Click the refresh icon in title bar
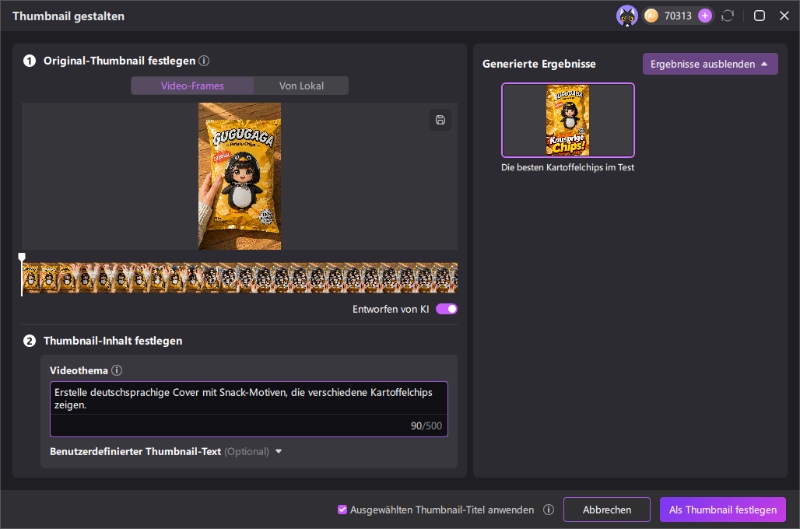Image resolution: width=800 pixels, height=529 pixels. coord(728,16)
